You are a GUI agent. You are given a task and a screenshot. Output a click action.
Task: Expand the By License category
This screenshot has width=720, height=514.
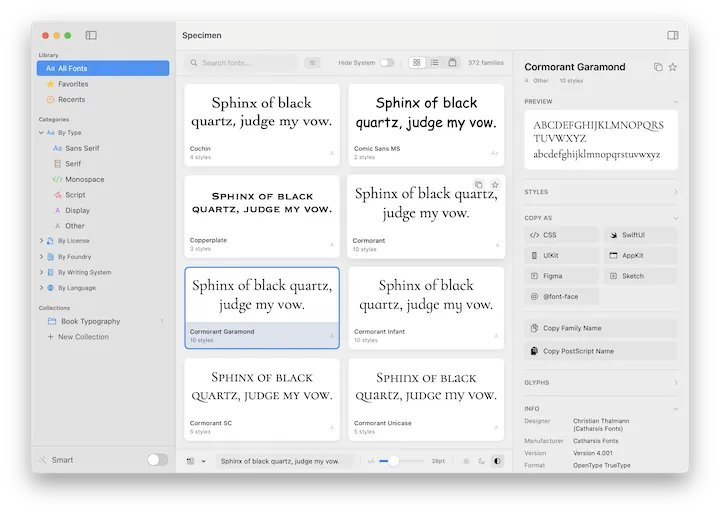[x=41, y=241]
